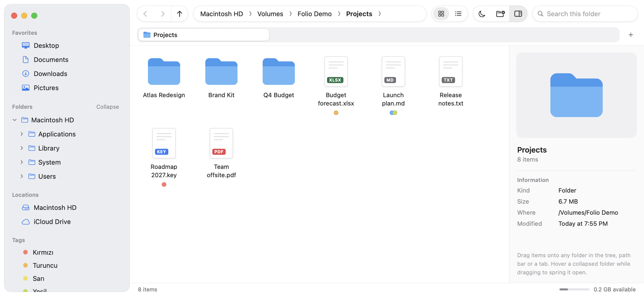Screen dimensions: 644x296
Task: Create a new folder from the toolbar
Action: pyautogui.click(x=500, y=14)
